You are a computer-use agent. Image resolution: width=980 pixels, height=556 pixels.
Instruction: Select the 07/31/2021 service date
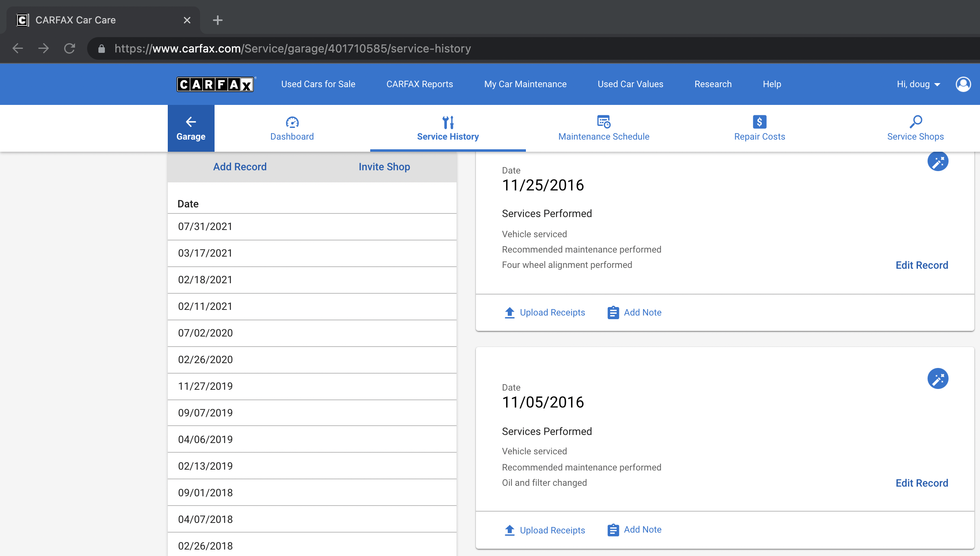click(312, 227)
